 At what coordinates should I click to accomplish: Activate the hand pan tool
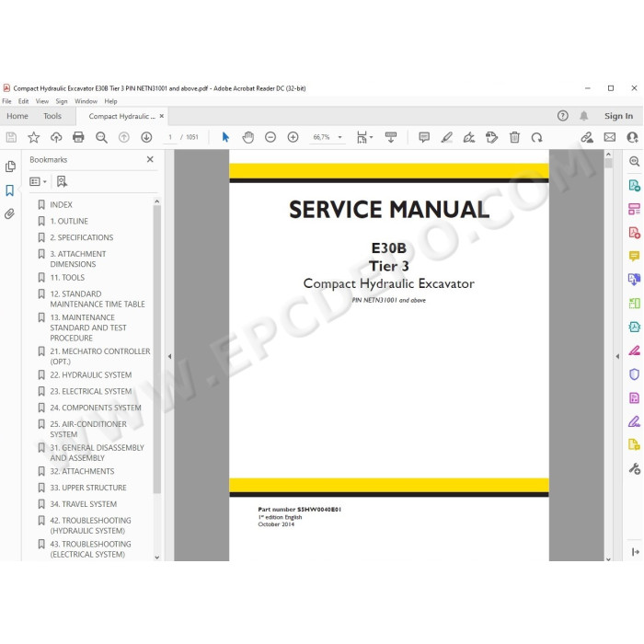248,137
